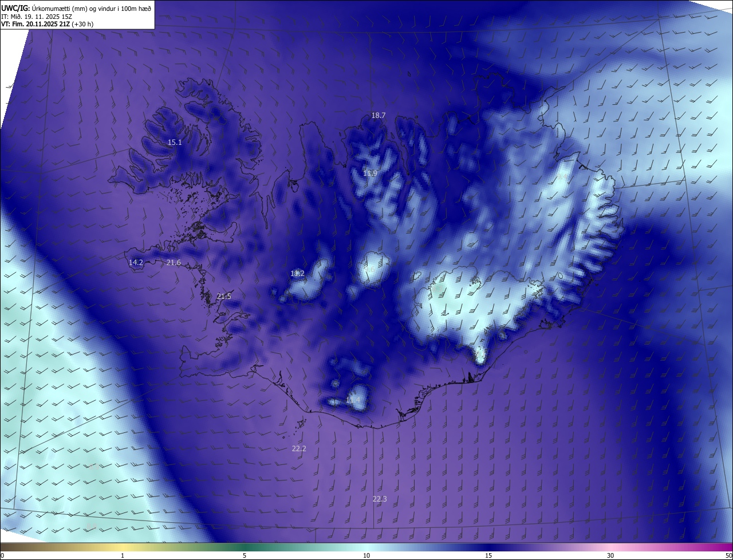Click the 0 tick label on the color scale

coord(2,556)
